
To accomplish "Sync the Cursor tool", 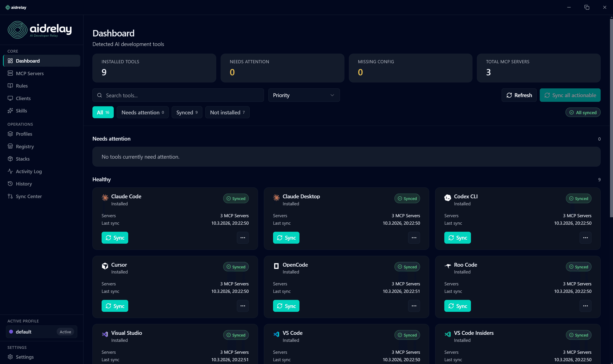I will [115, 306].
